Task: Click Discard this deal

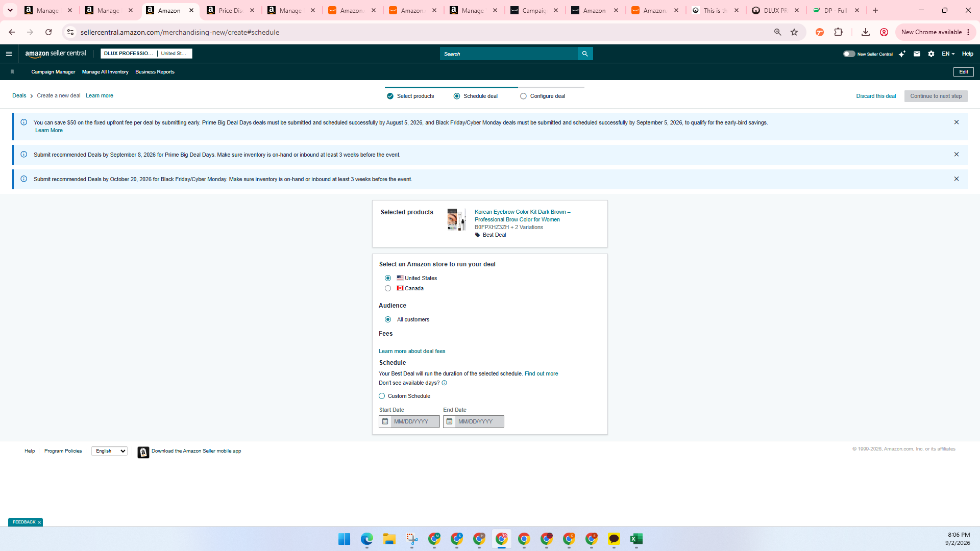Action: [876, 96]
